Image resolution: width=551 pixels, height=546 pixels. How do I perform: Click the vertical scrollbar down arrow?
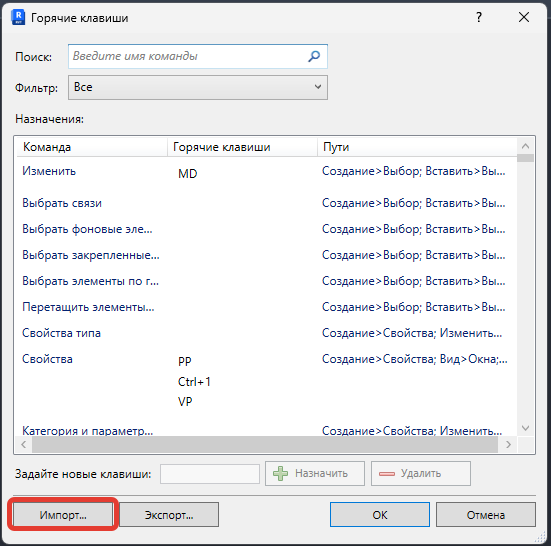pos(526,428)
